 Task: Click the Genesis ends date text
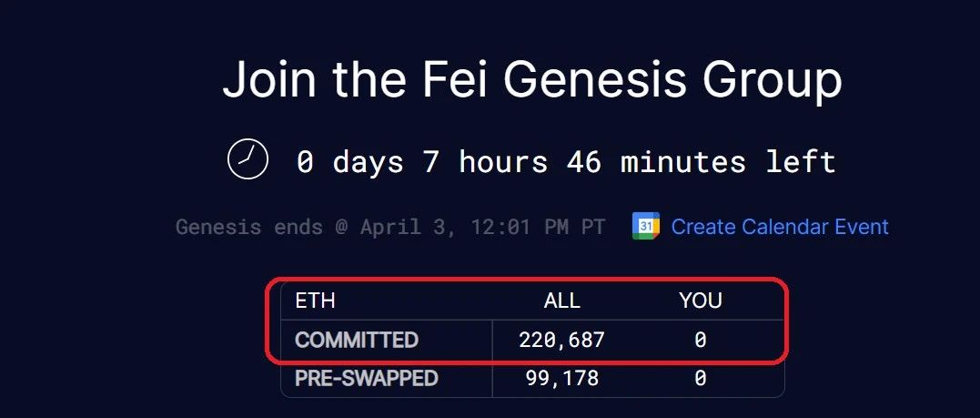tap(390, 227)
